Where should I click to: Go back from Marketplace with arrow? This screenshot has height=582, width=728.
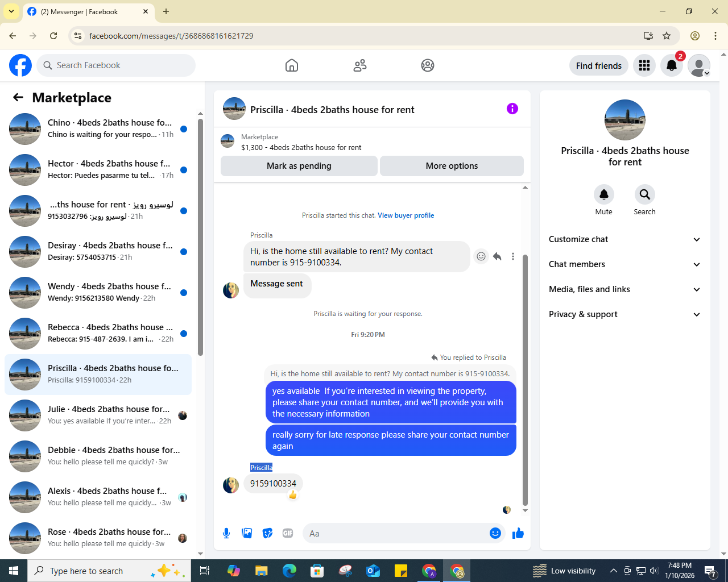[x=18, y=98]
